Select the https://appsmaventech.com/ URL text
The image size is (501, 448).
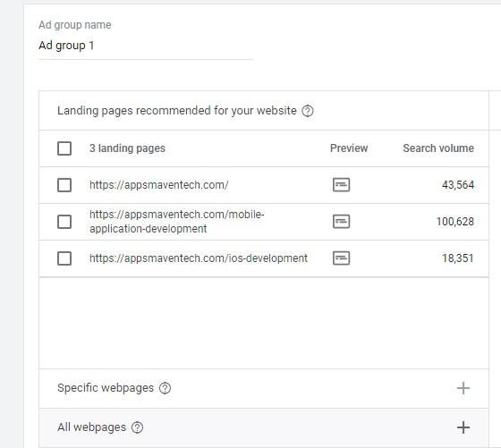coord(159,185)
